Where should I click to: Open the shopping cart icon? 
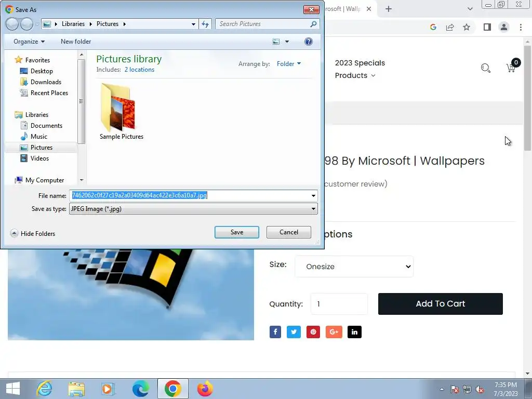(511, 68)
